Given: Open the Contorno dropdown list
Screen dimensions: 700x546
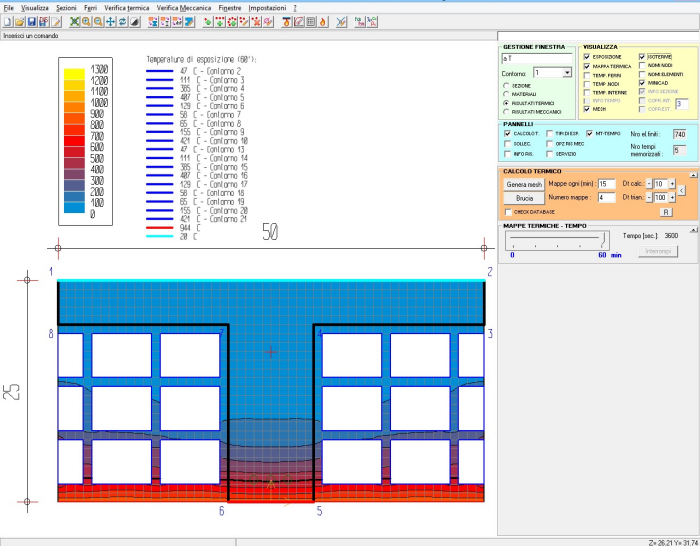Looking at the screenshot, I should coord(567,73).
